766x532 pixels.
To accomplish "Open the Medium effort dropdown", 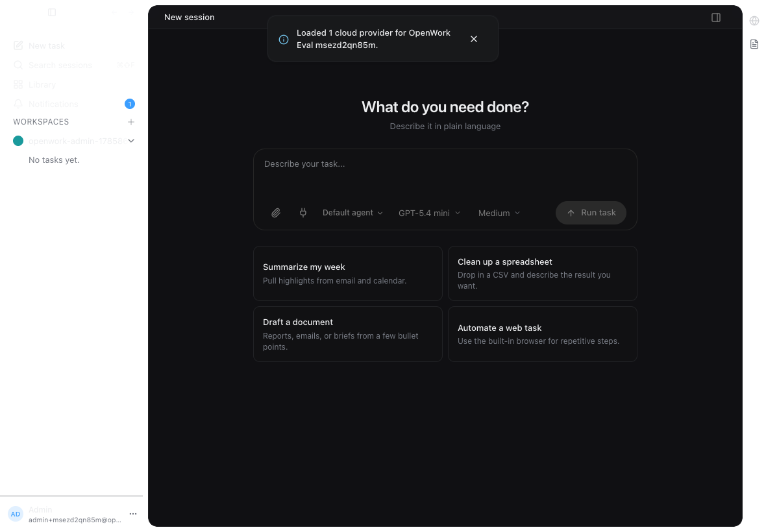I will (x=499, y=213).
